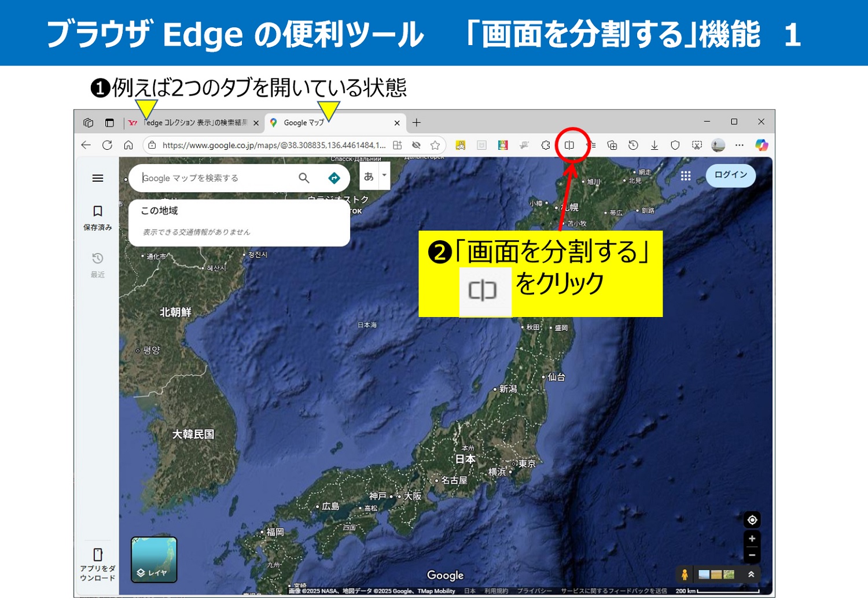Viewport: 868px width, 600px height.
Task: Open the hamburger menu in Google Maps
Action: pos(98,178)
